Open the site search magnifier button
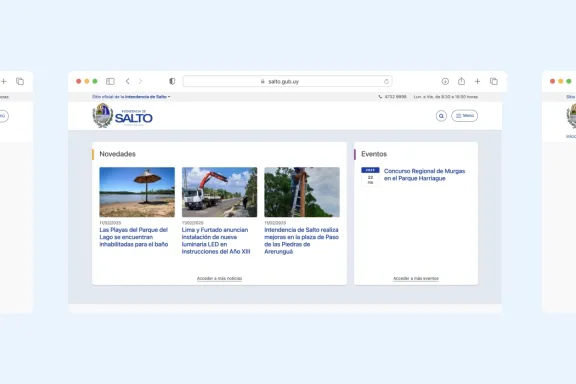576x384 pixels. 441,116
